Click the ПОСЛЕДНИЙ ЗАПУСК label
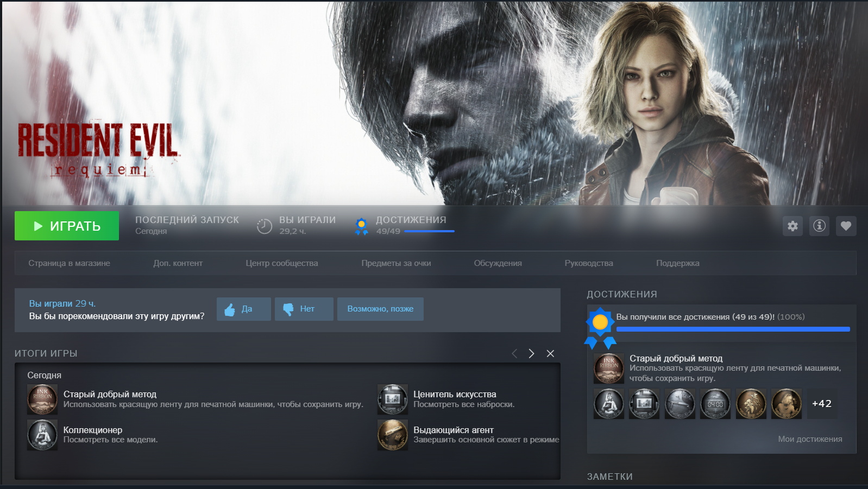The height and width of the screenshot is (489, 868). coord(187,220)
